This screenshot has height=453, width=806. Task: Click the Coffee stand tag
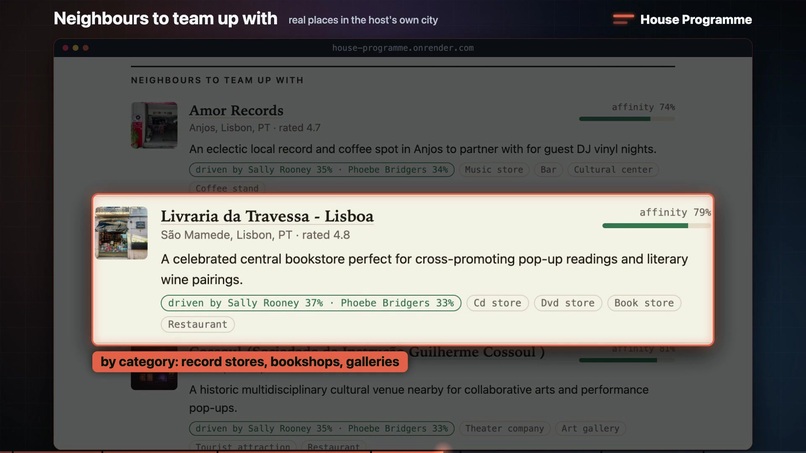click(x=227, y=188)
